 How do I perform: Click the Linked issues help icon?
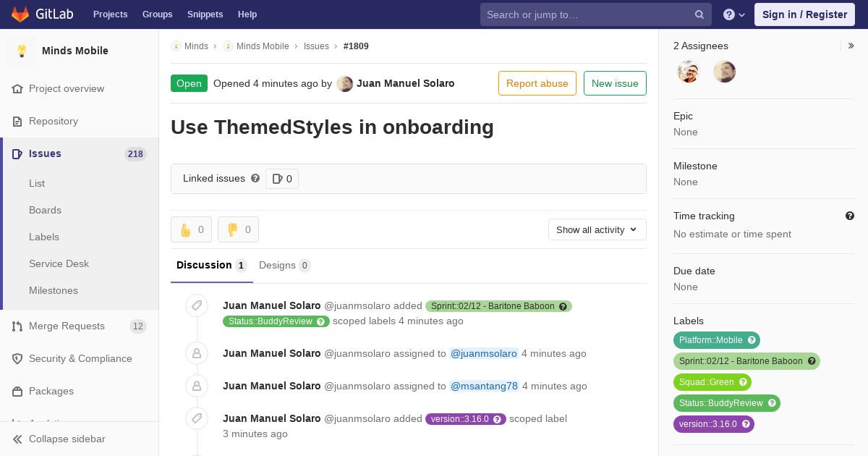(255, 178)
